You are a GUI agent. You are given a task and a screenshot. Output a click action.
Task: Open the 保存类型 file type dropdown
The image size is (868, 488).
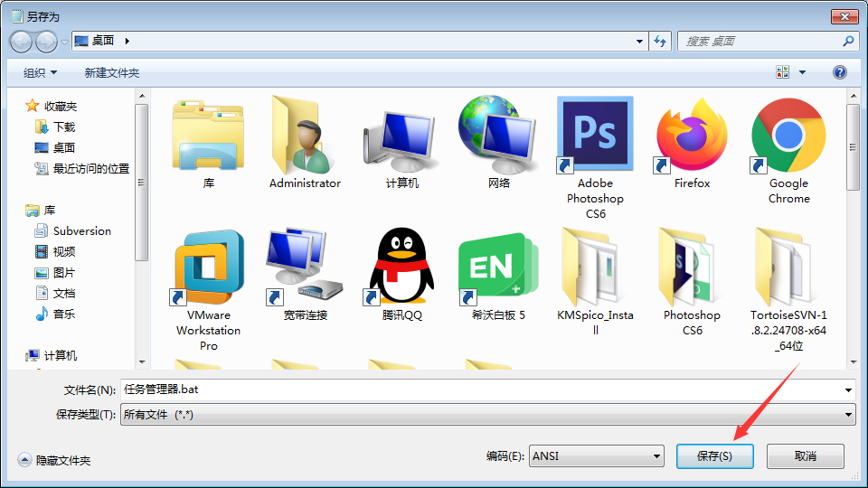click(x=487, y=415)
